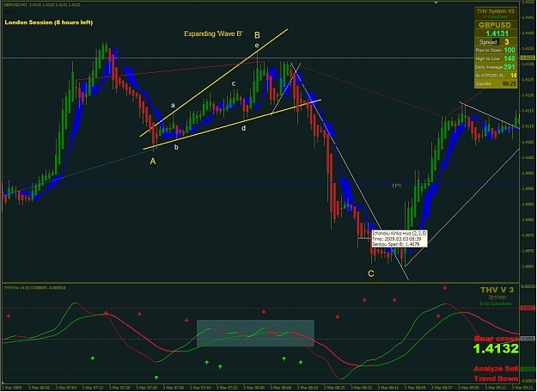The width and height of the screenshot is (537, 392).
Task: Click the 3x ATR SL value 14
Action: (x=513, y=76)
